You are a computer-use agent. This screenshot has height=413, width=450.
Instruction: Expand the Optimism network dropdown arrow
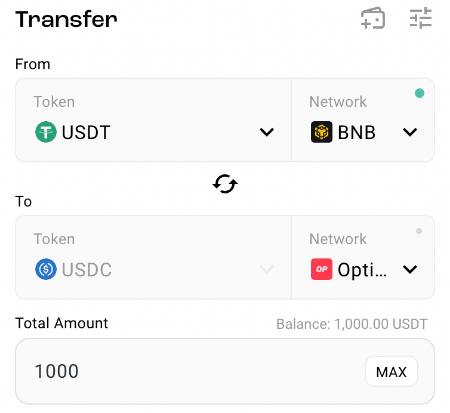tap(410, 269)
